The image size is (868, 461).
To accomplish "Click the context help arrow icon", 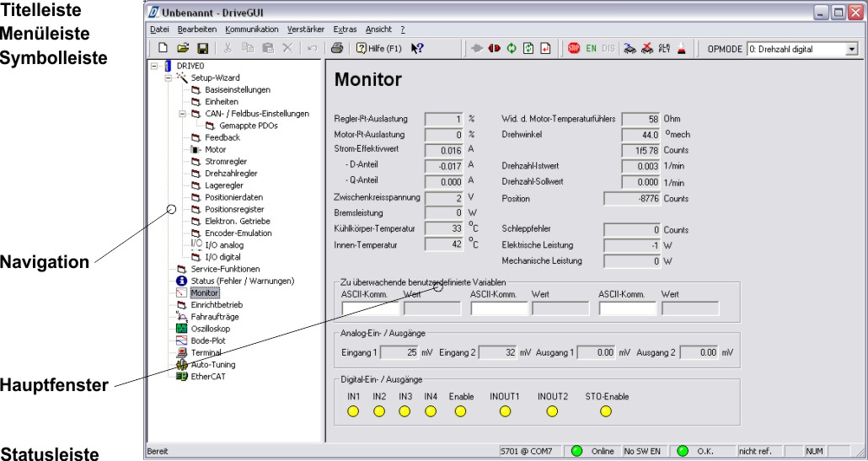I will coord(417,49).
